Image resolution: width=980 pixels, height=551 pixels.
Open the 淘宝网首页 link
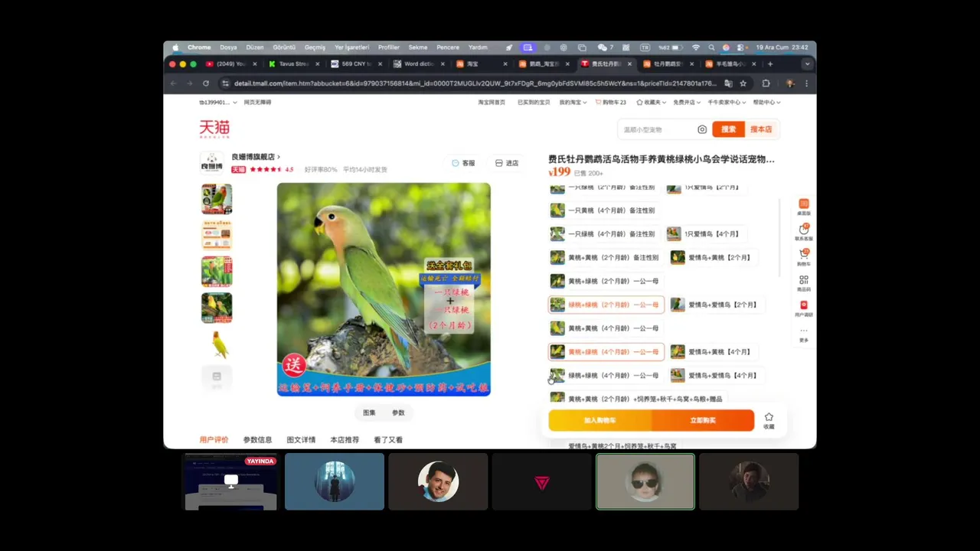pyautogui.click(x=492, y=102)
